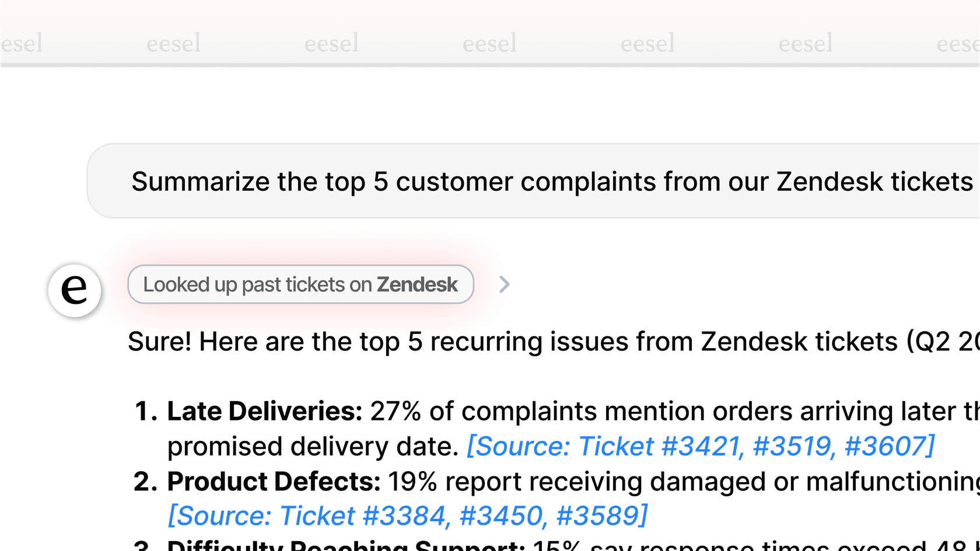Click the "Product Defects" bold heading
The image size is (980, 551).
(274, 482)
